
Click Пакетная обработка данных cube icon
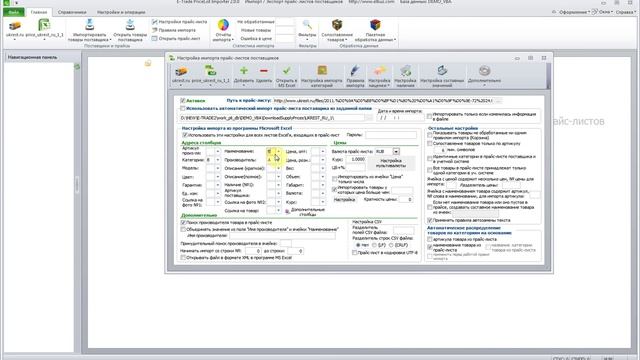pos(375,25)
